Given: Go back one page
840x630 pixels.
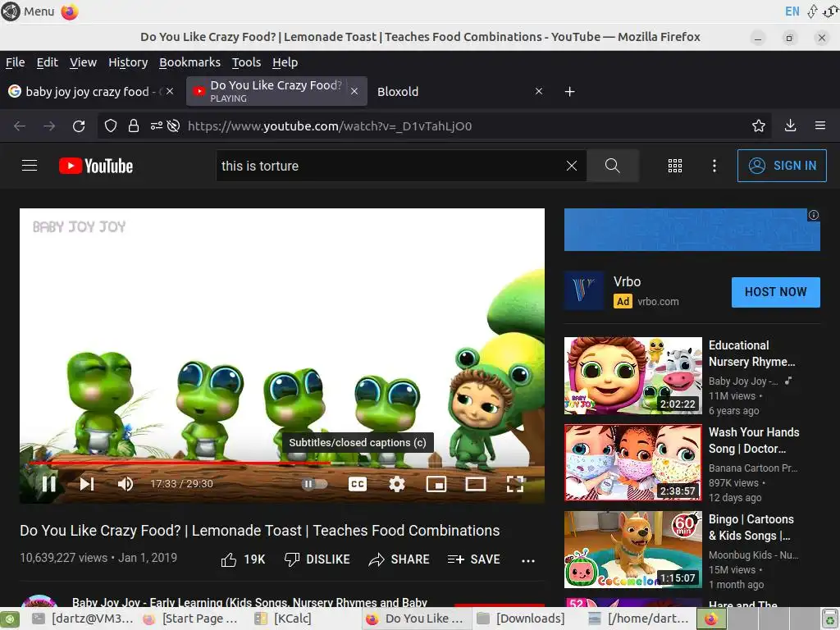Looking at the screenshot, I should coord(20,126).
